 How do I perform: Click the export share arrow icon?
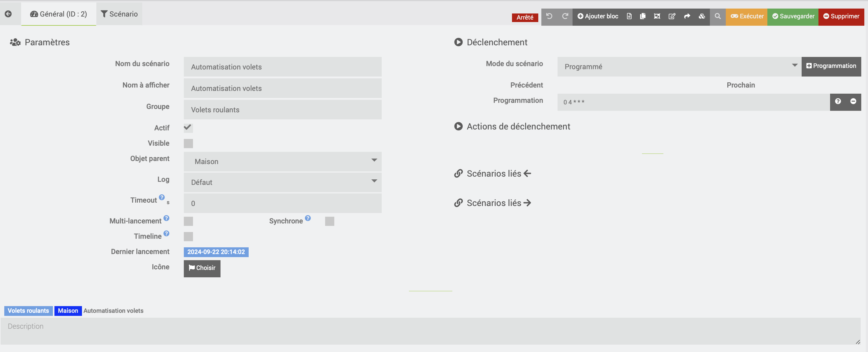(x=687, y=16)
